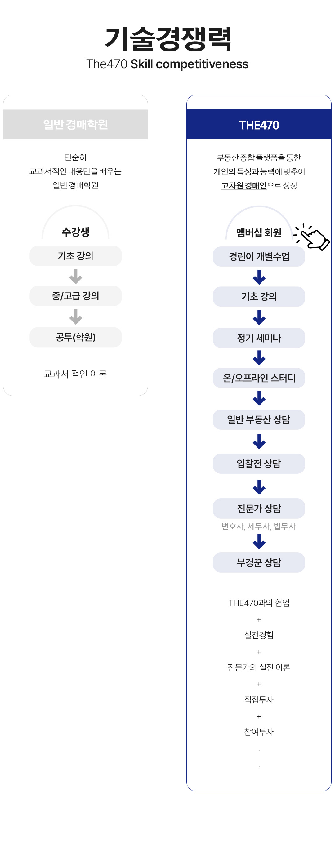Click the hand pointer click icon
The image size is (335, 868).
click(x=313, y=237)
